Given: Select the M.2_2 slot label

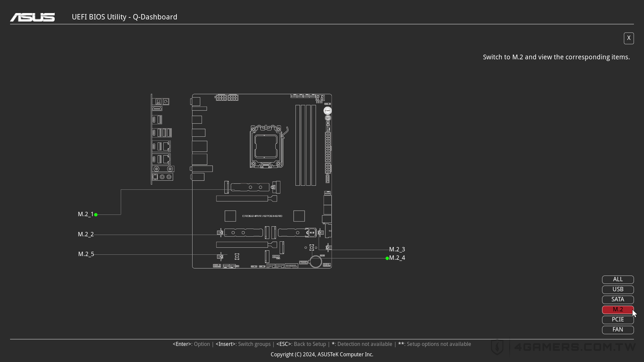Looking at the screenshot, I should [x=86, y=234].
